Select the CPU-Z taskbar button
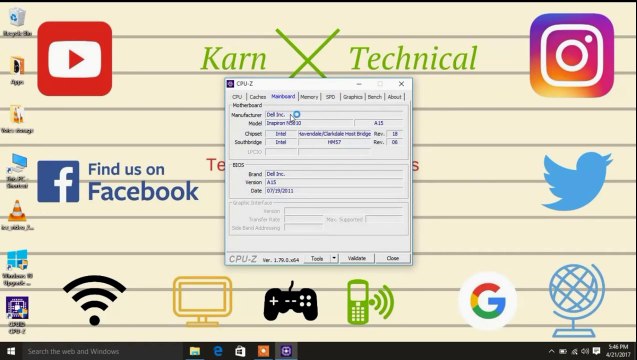 tap(286, 351)
